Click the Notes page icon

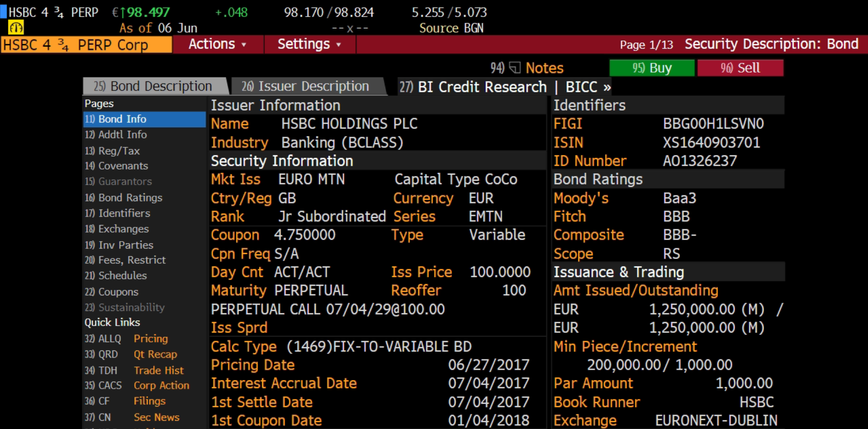[x=515, y=68]
